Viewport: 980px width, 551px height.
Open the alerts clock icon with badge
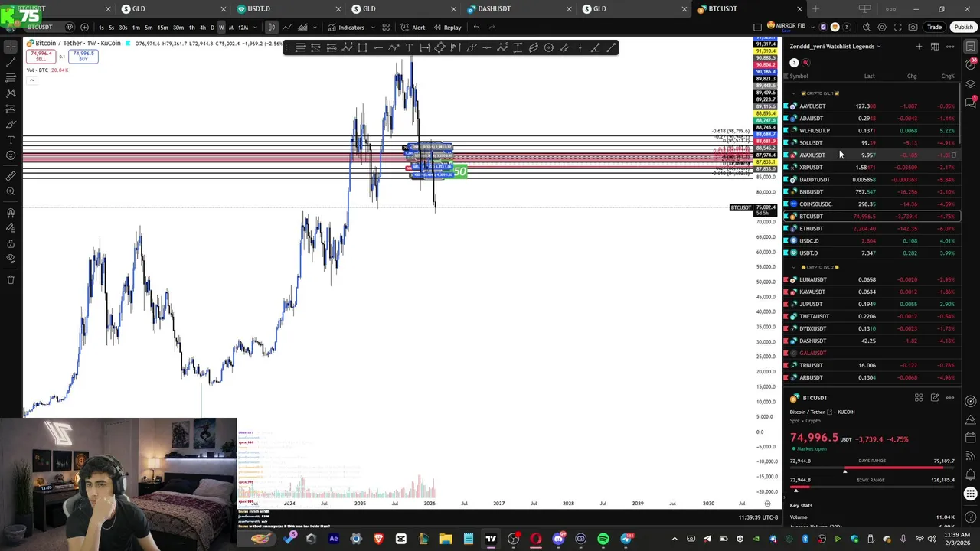971,65
